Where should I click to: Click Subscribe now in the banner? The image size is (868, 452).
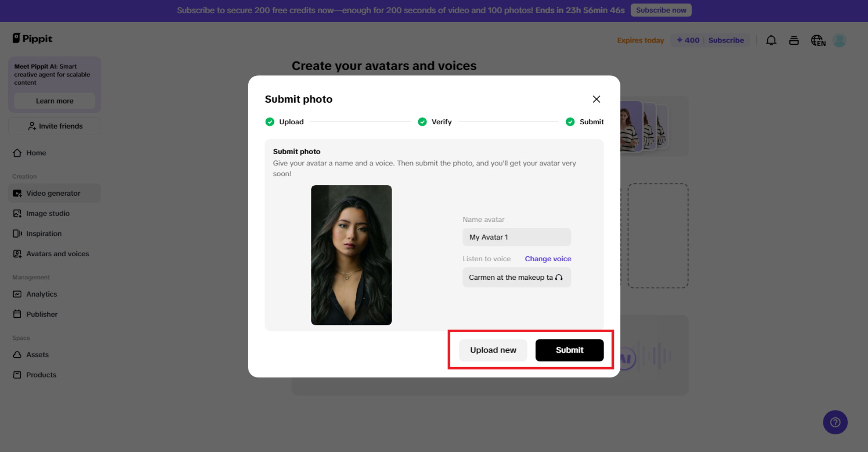[660, 9]
